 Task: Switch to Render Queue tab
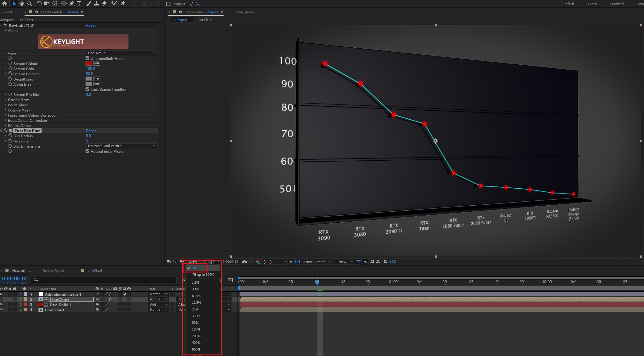(53, 271)
